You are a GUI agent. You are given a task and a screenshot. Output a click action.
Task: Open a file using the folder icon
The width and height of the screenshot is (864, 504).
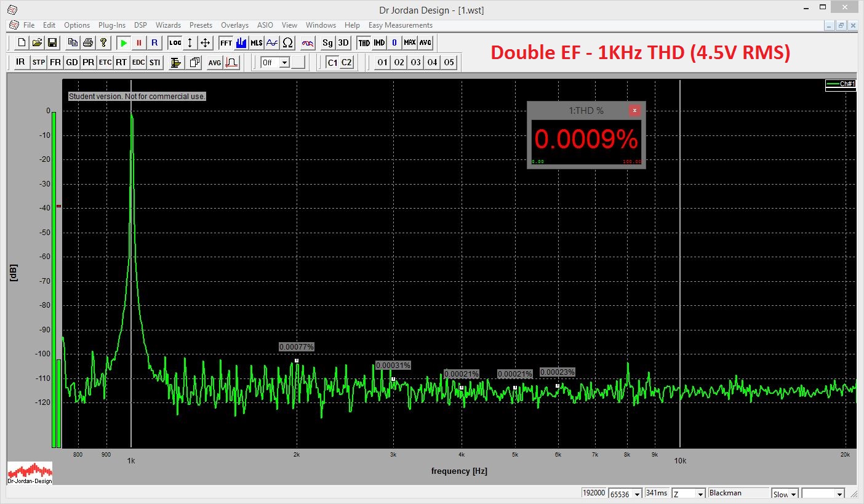(37, 42)
